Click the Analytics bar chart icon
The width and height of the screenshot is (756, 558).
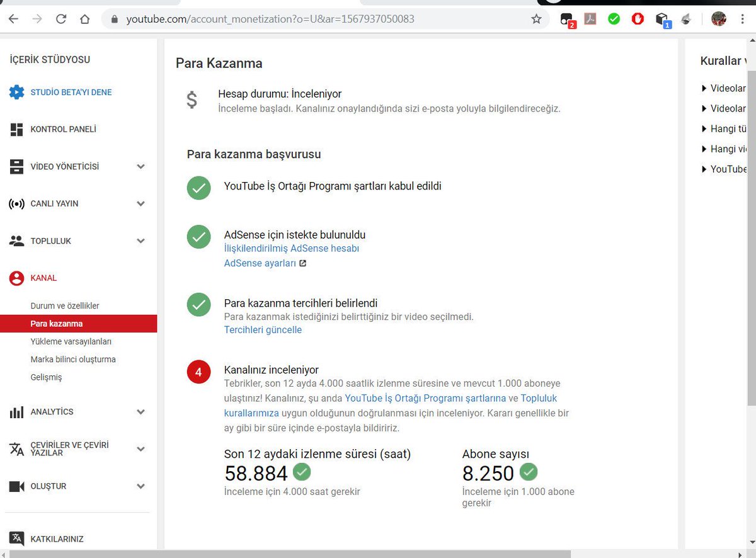(x=17, y=412)
